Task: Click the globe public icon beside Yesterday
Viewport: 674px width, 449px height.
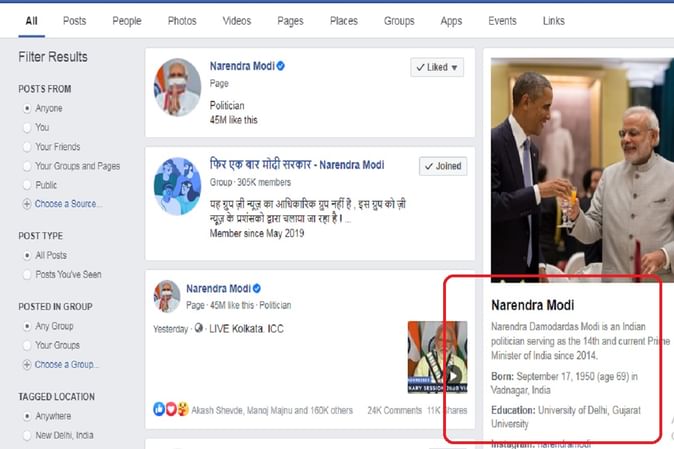Action: click(198, 327)
